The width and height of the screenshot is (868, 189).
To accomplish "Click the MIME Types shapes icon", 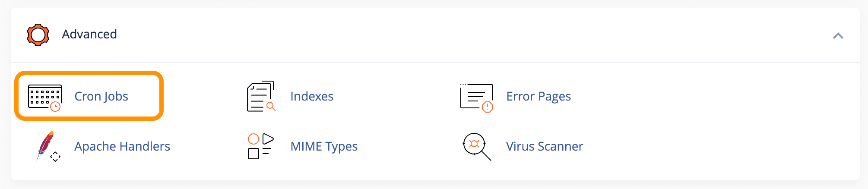I will pyautogui.click(x=260, y=146).
